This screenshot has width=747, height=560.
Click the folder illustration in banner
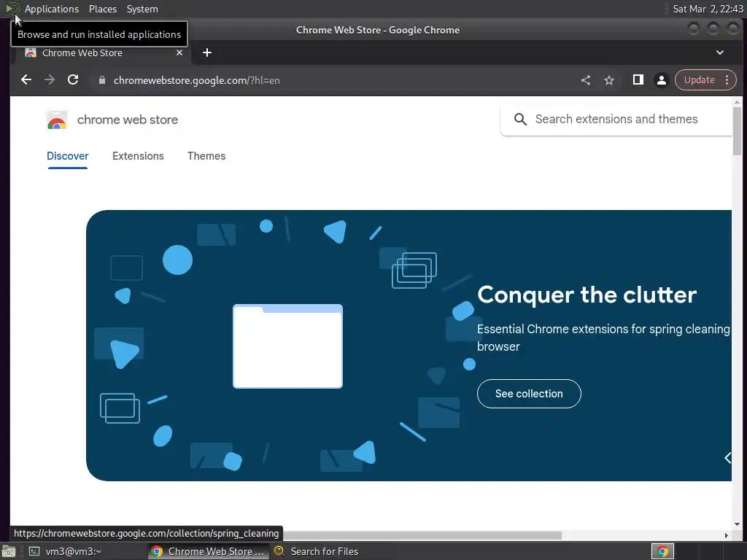tap(287, 346)
